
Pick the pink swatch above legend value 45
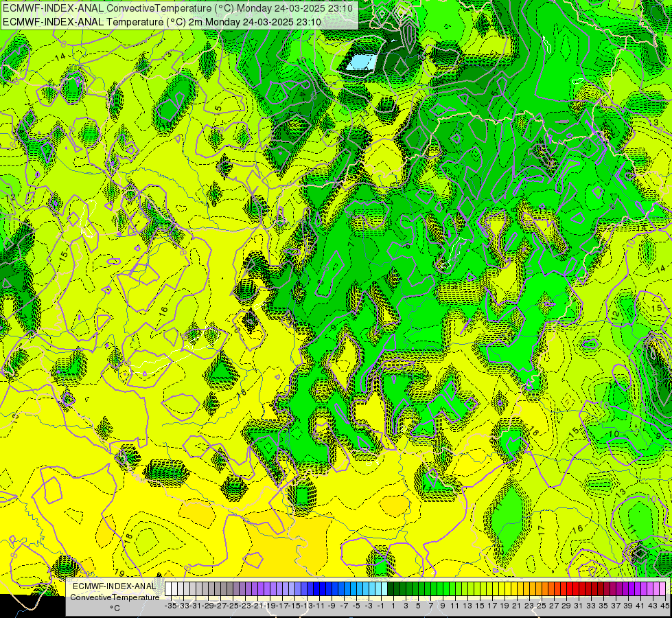point(662,588)
